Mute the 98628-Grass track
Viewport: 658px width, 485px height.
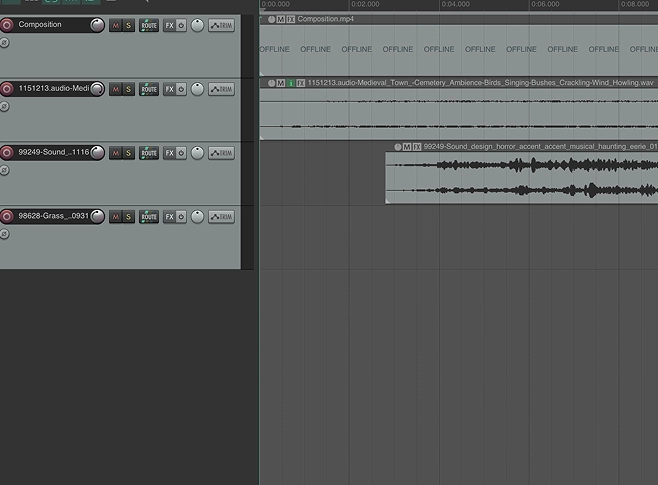(x=115, y=217)
